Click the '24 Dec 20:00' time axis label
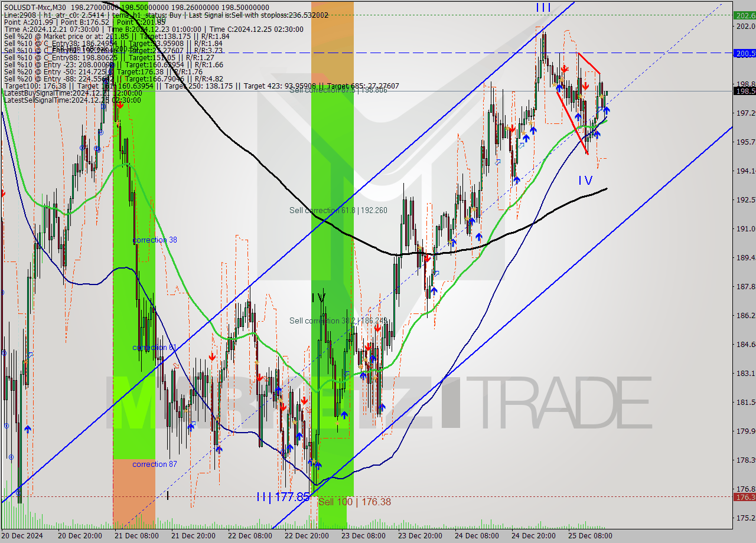Viewport: 756px width, 543px height. point(533,536)
